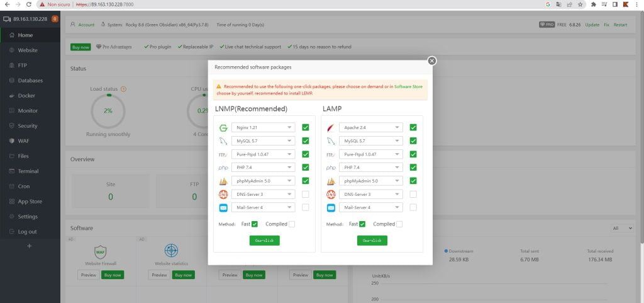Click the phpMyAdmin sailboat icon under LNMP
The width and height of the screenshot is (644, 303).
(223, 181)
